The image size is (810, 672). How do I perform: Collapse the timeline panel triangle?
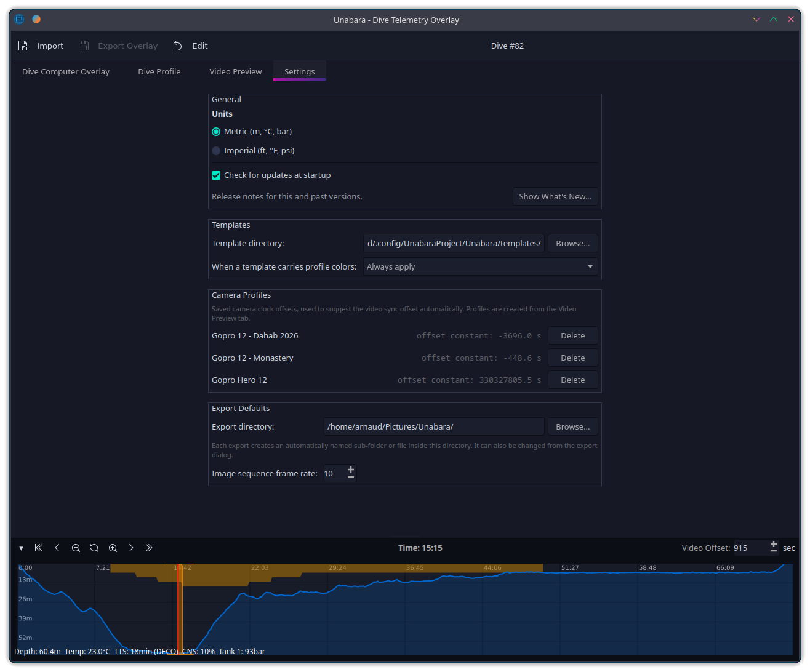tap(21, 548)
